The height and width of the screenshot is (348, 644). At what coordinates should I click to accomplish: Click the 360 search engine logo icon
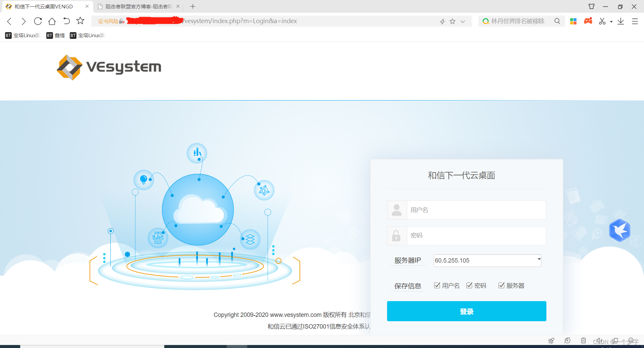485,21
